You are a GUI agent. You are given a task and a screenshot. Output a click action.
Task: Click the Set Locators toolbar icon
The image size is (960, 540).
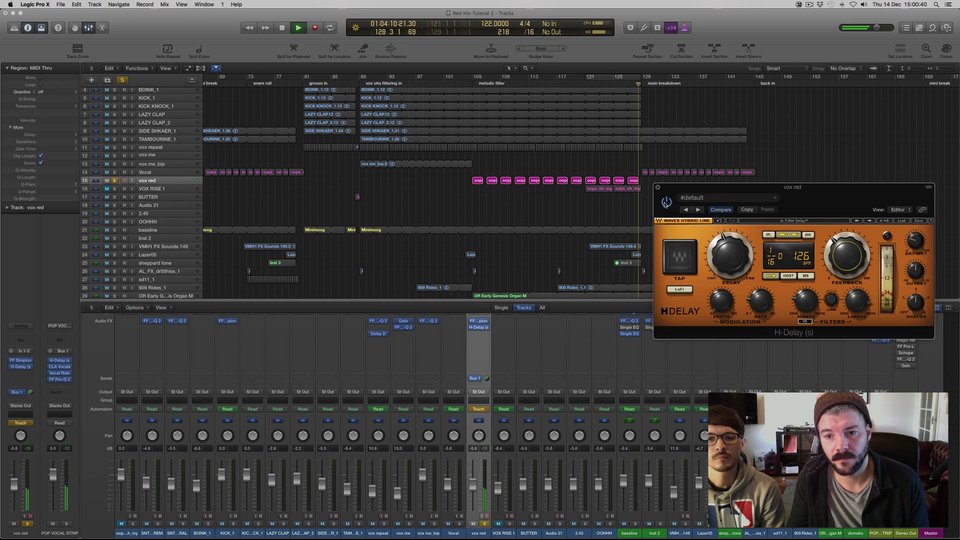(x=900, y=48)
